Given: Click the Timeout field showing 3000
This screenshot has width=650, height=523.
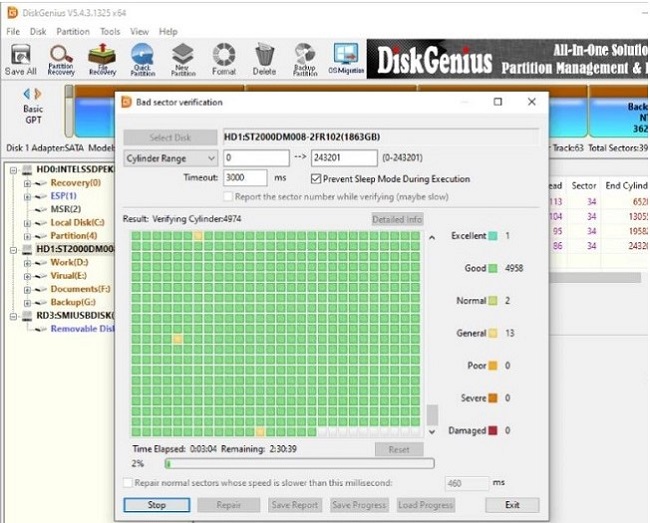Looking at the screenshot, I should [245, 178].
